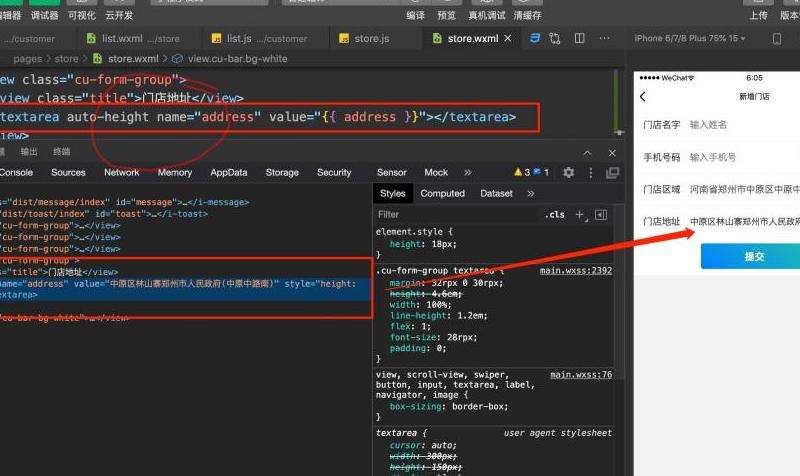Click the 云开发 cloud development label

[119, 15]
